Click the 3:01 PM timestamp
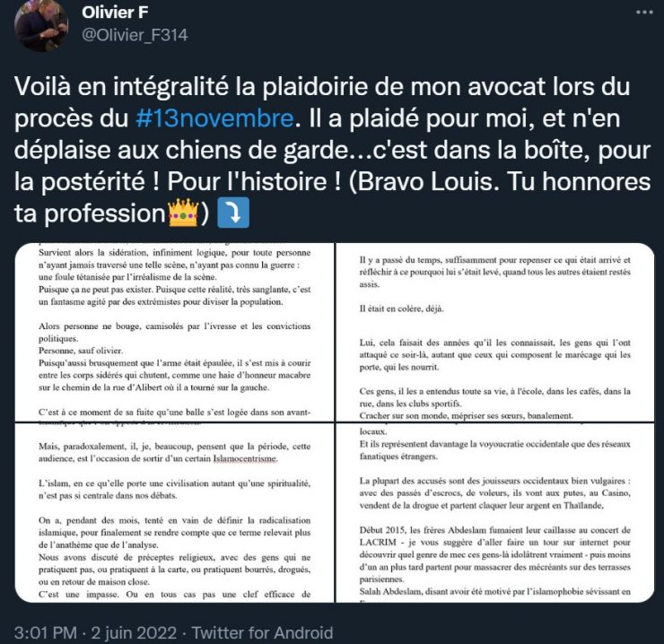The width and height of the screenshot is (664, 644). pos(45,633)
